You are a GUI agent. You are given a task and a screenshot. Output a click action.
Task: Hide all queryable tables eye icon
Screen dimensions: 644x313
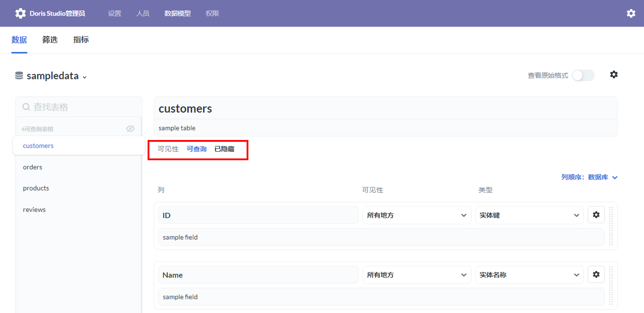coord(131,129)
